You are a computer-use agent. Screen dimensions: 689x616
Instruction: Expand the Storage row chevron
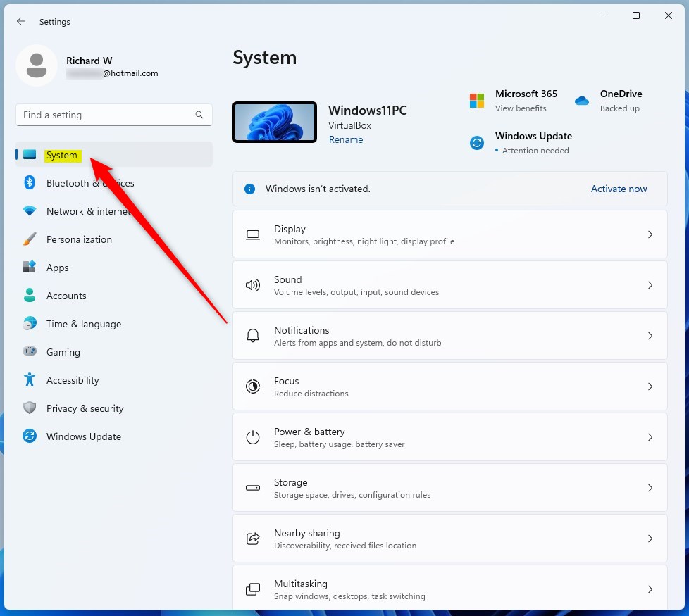coord(650,488)
